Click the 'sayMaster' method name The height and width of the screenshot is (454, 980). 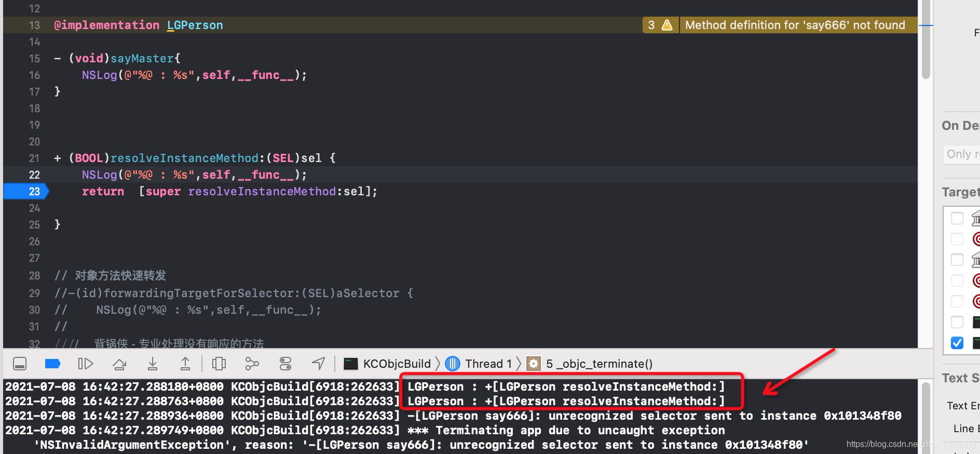tap(142, 58)
